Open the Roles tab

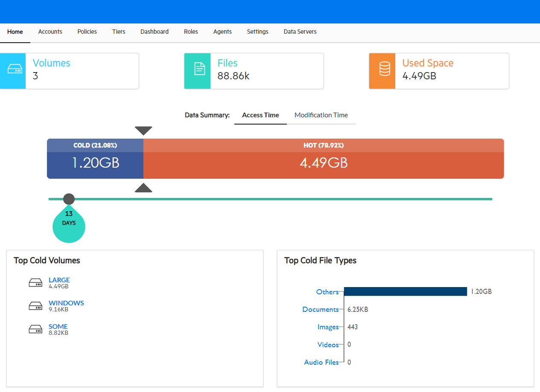191,32
